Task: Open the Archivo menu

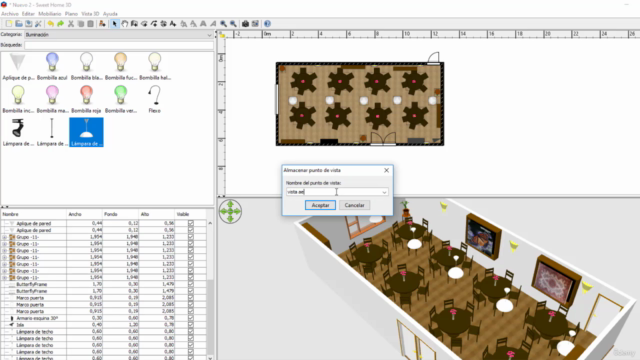Action: pyautogui.click(x=10, y=14)
